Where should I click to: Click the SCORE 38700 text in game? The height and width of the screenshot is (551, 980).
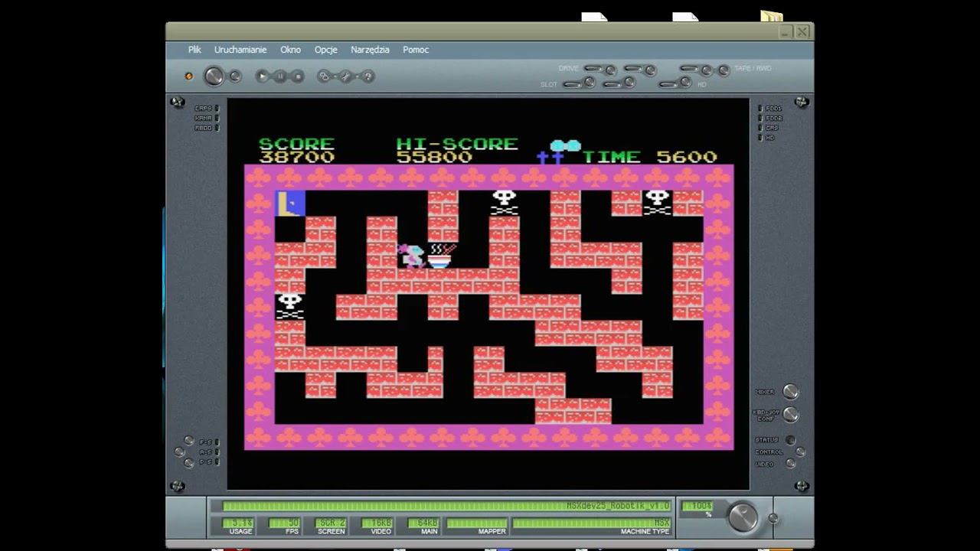(x=297, y=151)
